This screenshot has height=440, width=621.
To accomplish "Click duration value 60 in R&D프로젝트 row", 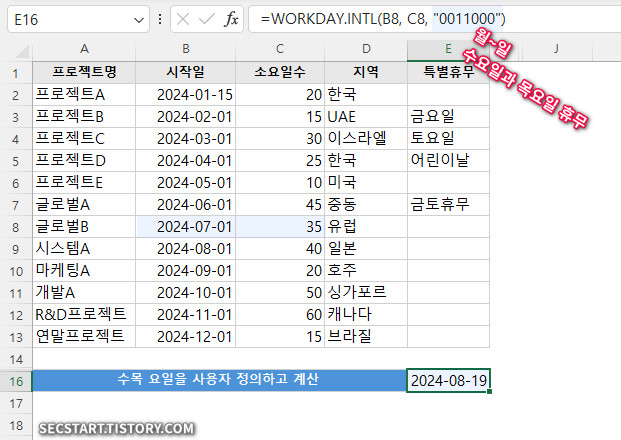I will tap(280, 315).
